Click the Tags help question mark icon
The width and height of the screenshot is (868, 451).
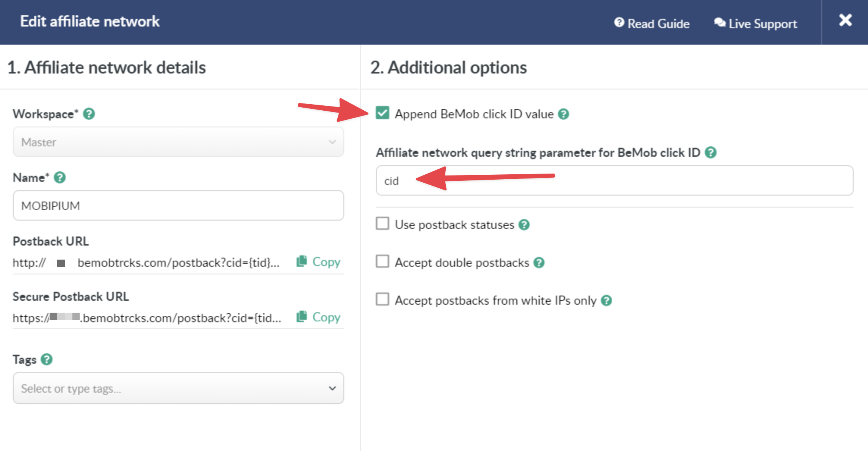(x=47, y=359)
